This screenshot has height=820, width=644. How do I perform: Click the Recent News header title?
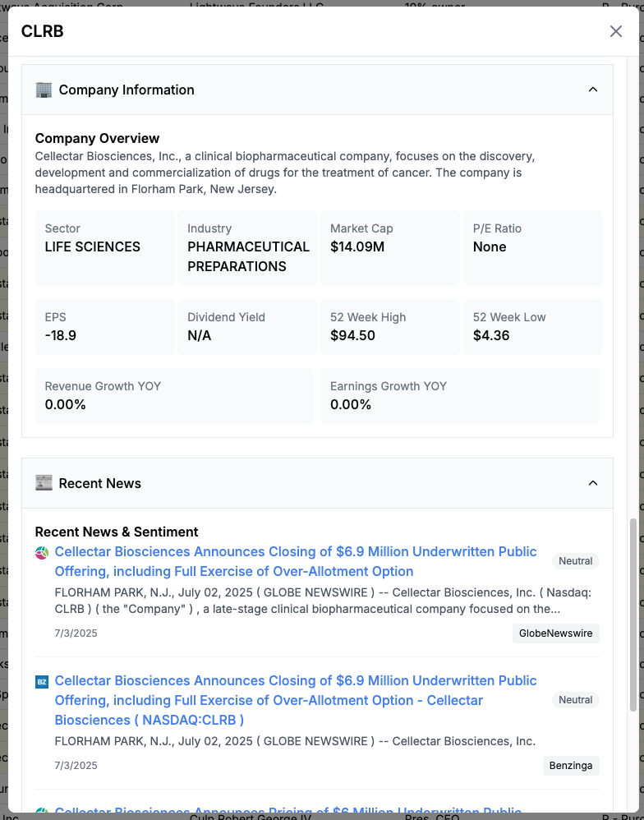[100, 482]
